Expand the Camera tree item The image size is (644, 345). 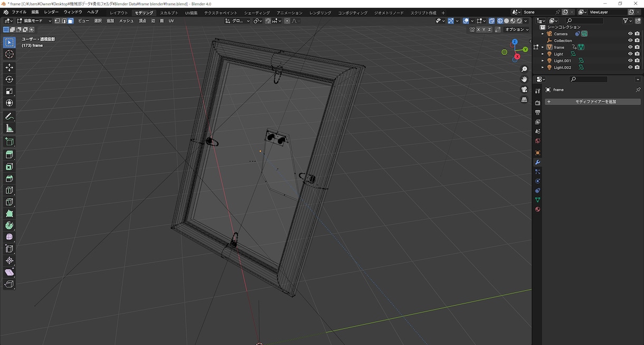point(543,34)
